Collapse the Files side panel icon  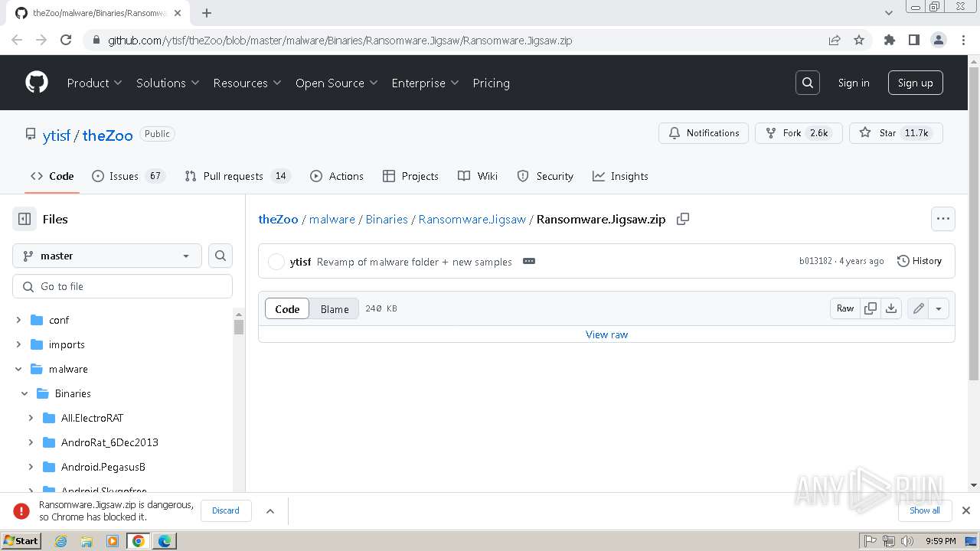click(x=24, y=219)
